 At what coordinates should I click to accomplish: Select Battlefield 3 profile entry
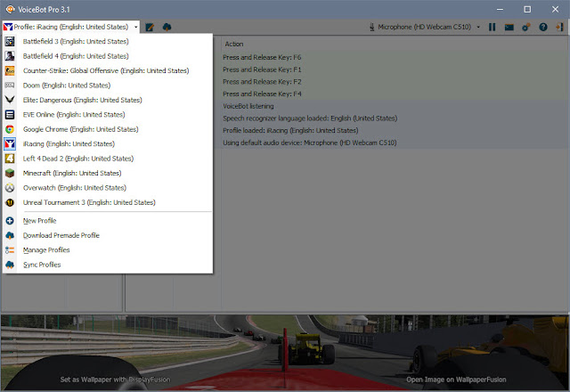coord(107,42)
